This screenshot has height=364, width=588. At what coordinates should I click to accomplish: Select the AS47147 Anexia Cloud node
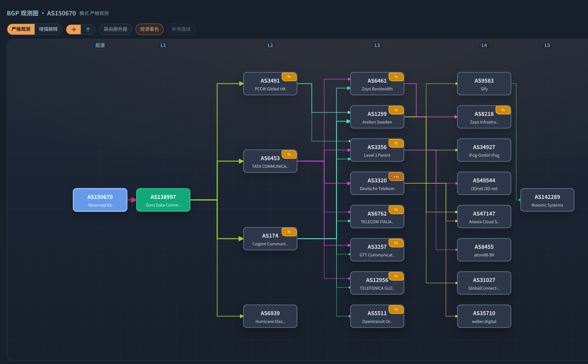coord(484,216)
